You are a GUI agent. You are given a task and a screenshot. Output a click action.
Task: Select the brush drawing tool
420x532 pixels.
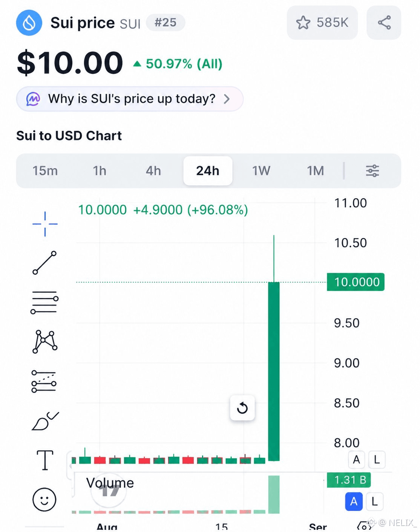(x=45, y=421)
